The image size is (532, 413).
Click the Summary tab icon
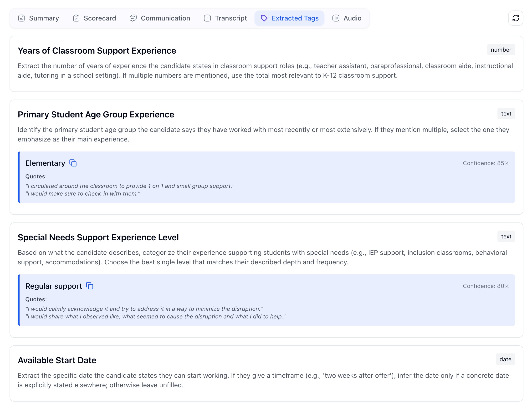21,18
